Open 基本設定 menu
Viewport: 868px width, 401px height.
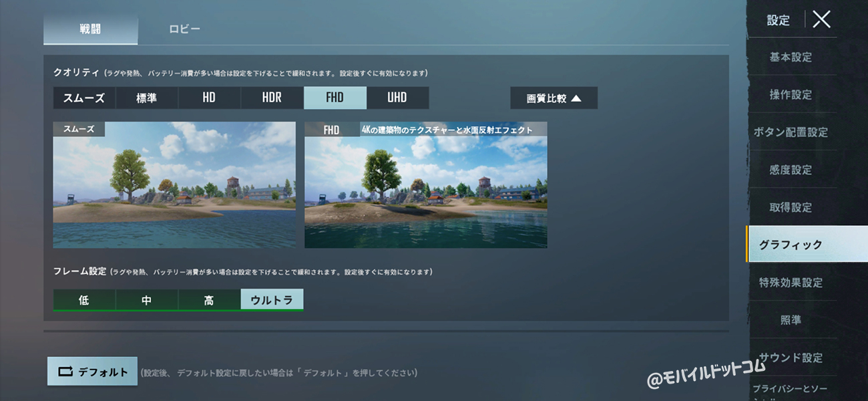[x=791, y=57]
